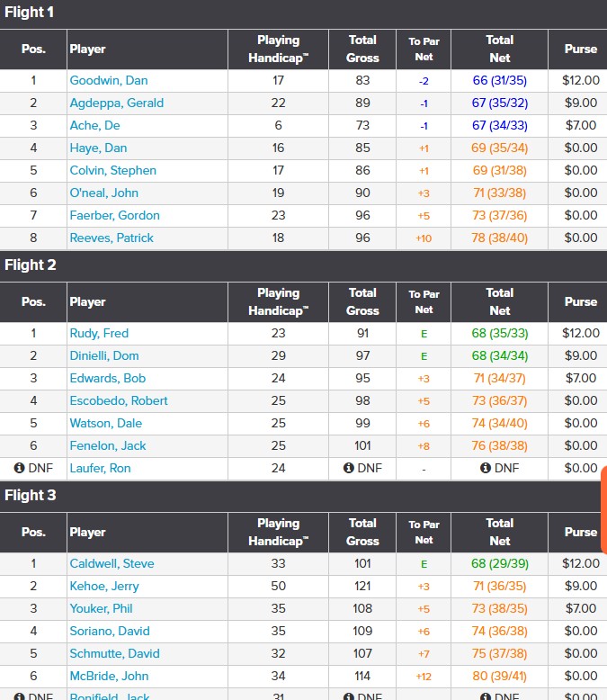Open De Ache's 67 (34/33) net score

499,125
